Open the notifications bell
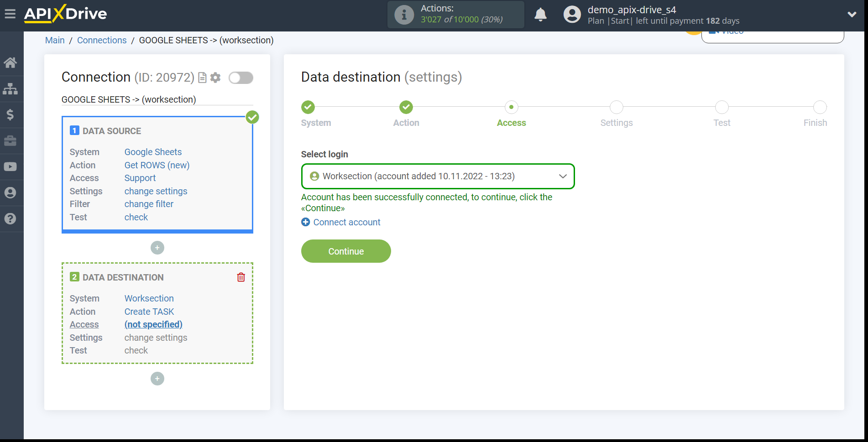 (540, 15)
